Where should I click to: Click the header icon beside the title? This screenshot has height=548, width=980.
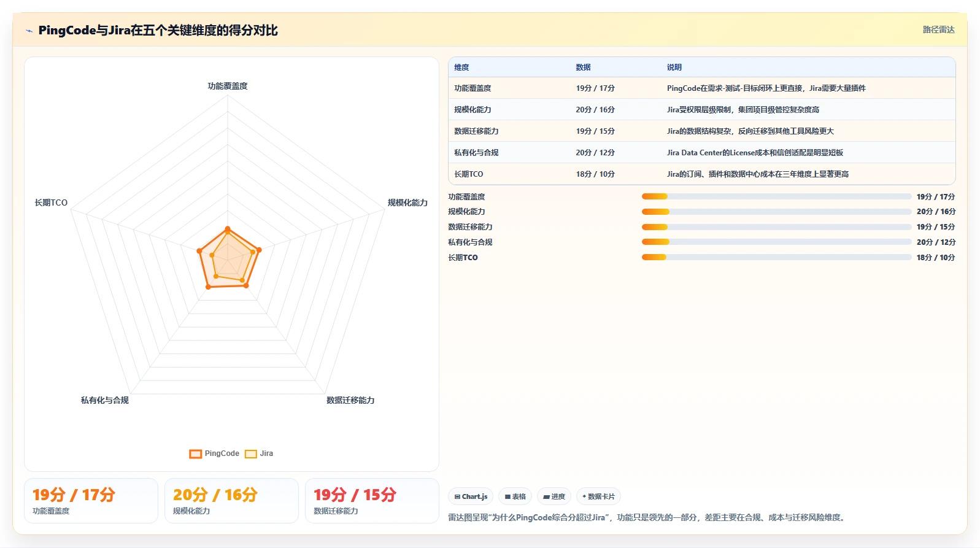(29, 31)
